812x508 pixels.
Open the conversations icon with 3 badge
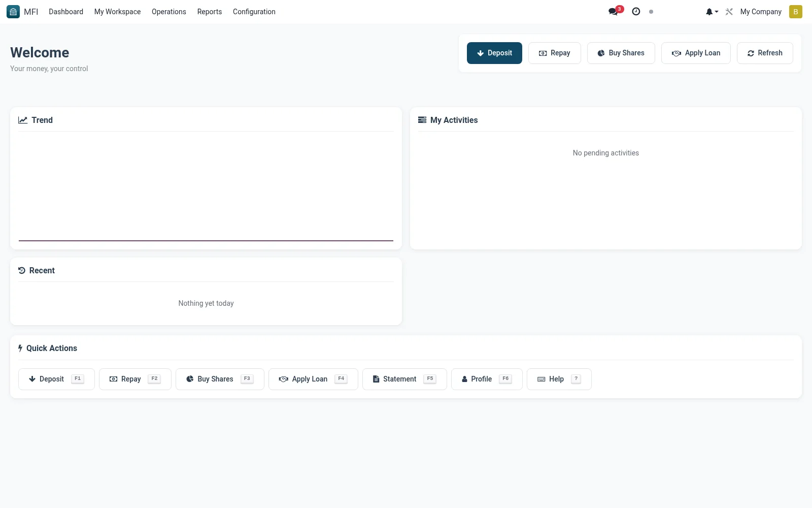click(615, 11)
